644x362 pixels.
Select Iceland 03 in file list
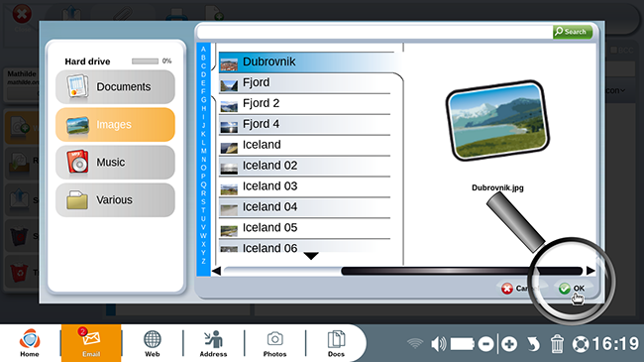(x=304, y=186)
